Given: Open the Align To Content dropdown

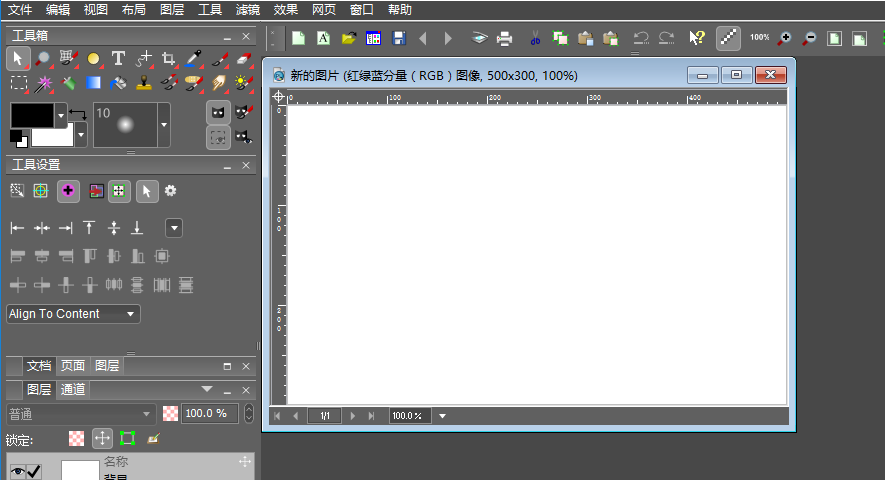Looking at the screenshot, I should [73, 314].
